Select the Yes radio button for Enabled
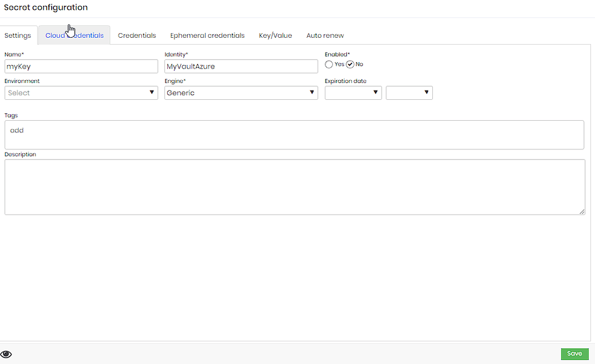The image size is (595, 364). click(x=329, y=64)
